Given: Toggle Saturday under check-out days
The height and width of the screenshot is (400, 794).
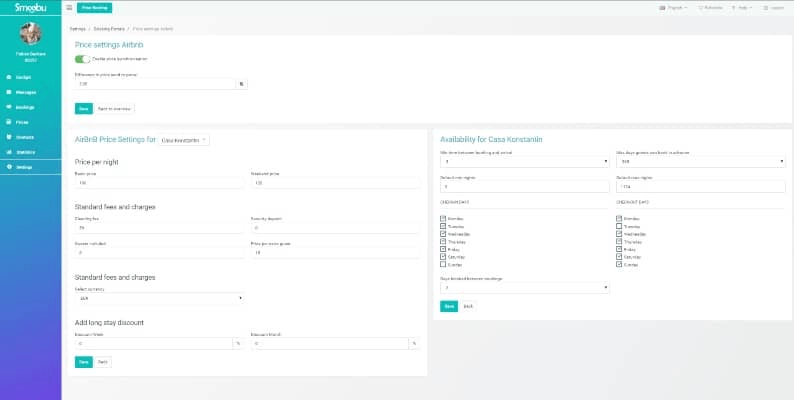Looking at the screenshot, I should point(619,257).
